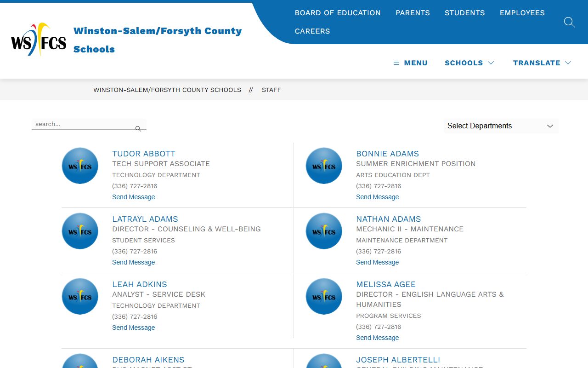Open the Employees menu item

point(522,13)
